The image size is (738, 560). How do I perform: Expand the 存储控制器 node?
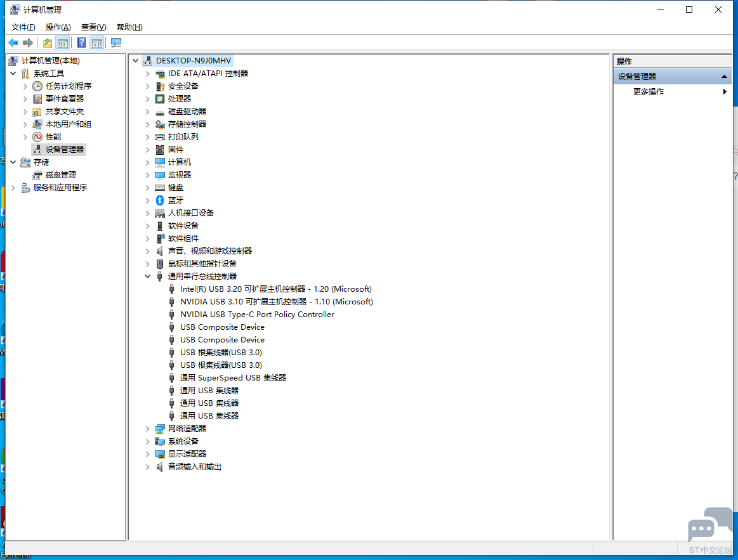tap(147, 124)
